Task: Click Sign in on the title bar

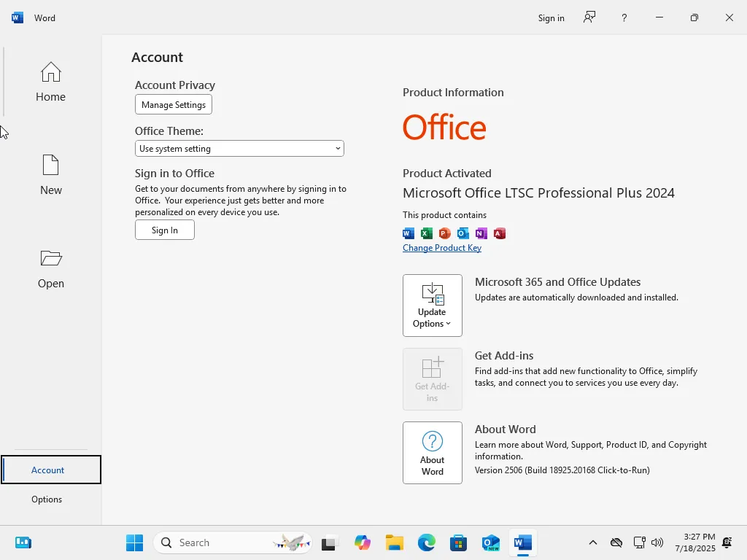Action: pyautogui.click(x=551, y=18)
